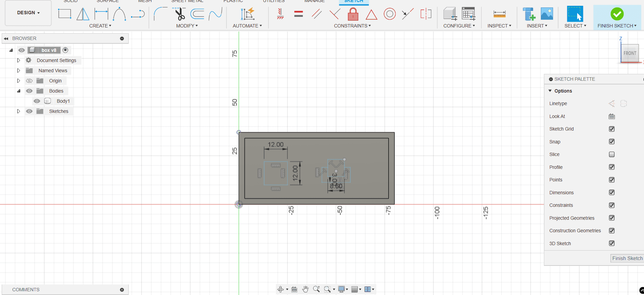Click the Automate sketch constraint icon

tap(247, 14)
